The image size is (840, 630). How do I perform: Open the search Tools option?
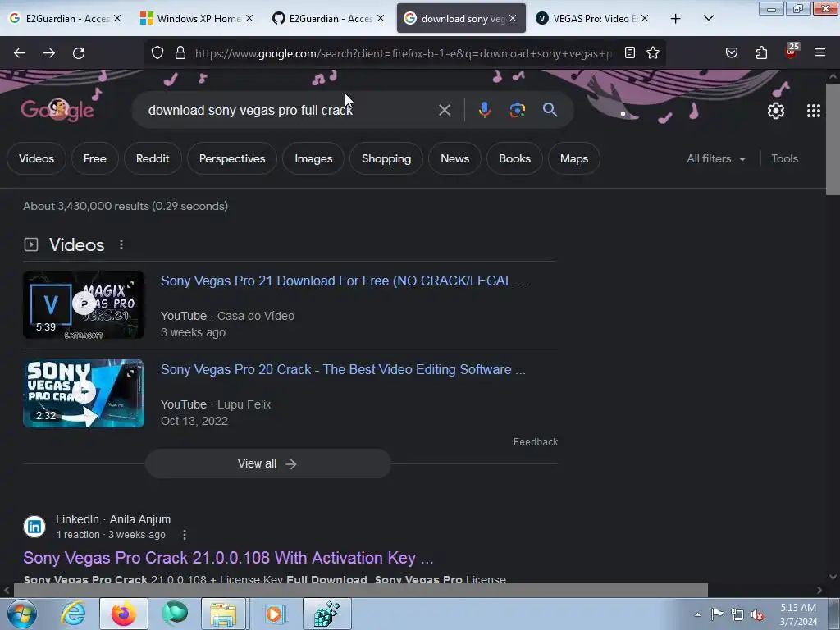[784, 158]
